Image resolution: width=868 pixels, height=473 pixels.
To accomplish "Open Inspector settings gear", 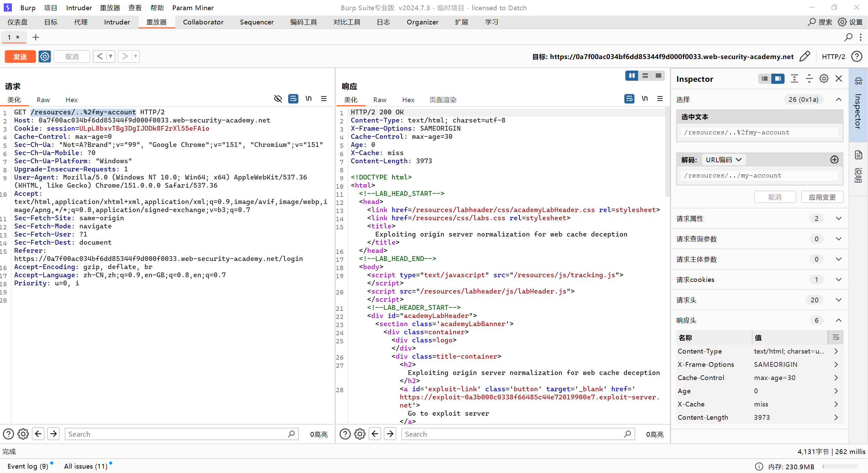I will point(824,79).
